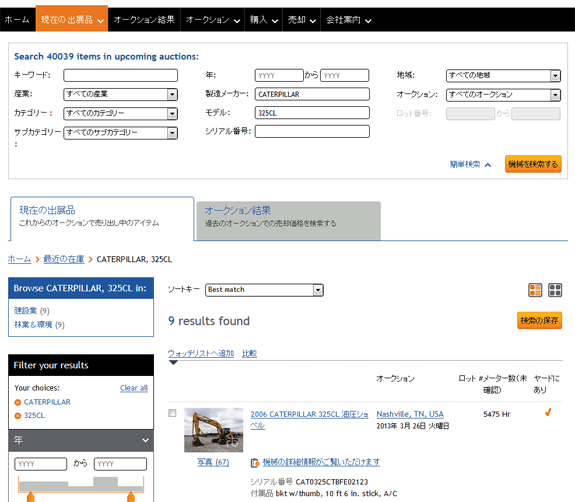Switch to grid view layout icon

[555, 290]
